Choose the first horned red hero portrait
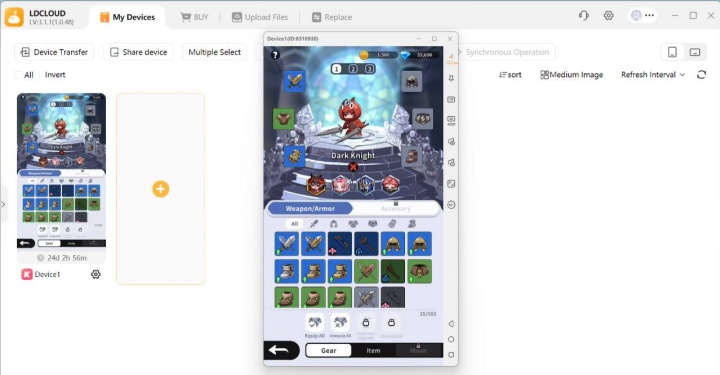 [x=316, y=185]
